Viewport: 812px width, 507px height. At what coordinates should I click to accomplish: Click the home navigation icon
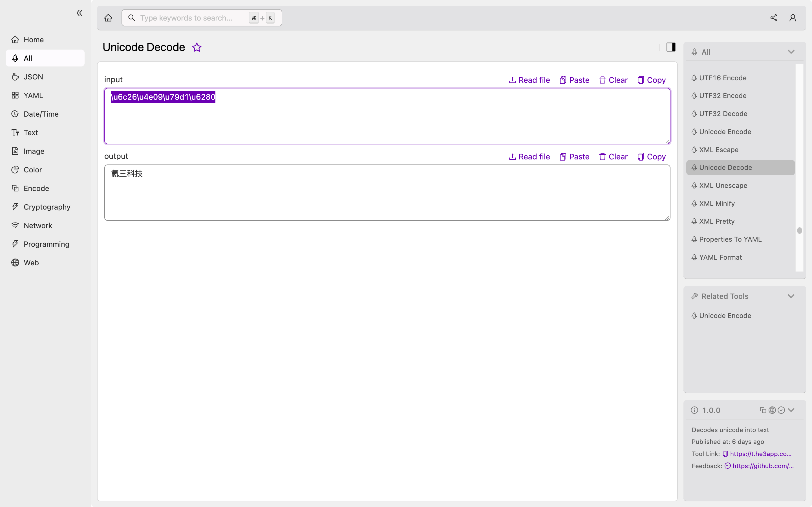pos(108,17)
